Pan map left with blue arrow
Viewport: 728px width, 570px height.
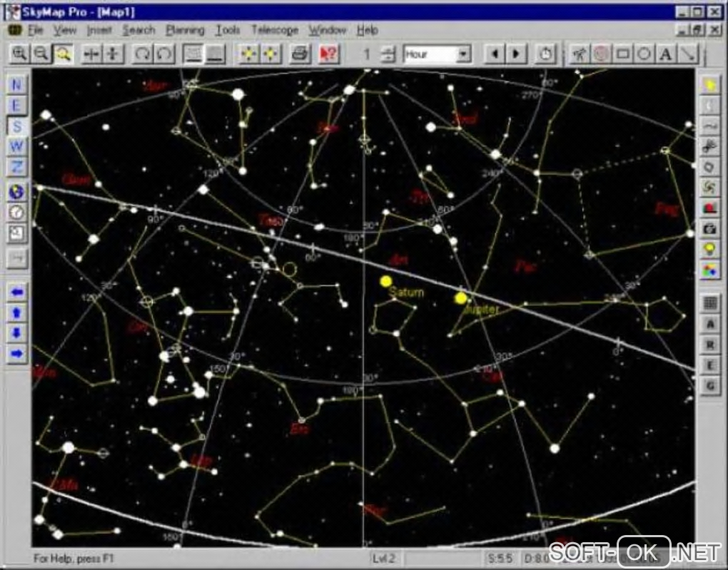[x=16, y=292]
